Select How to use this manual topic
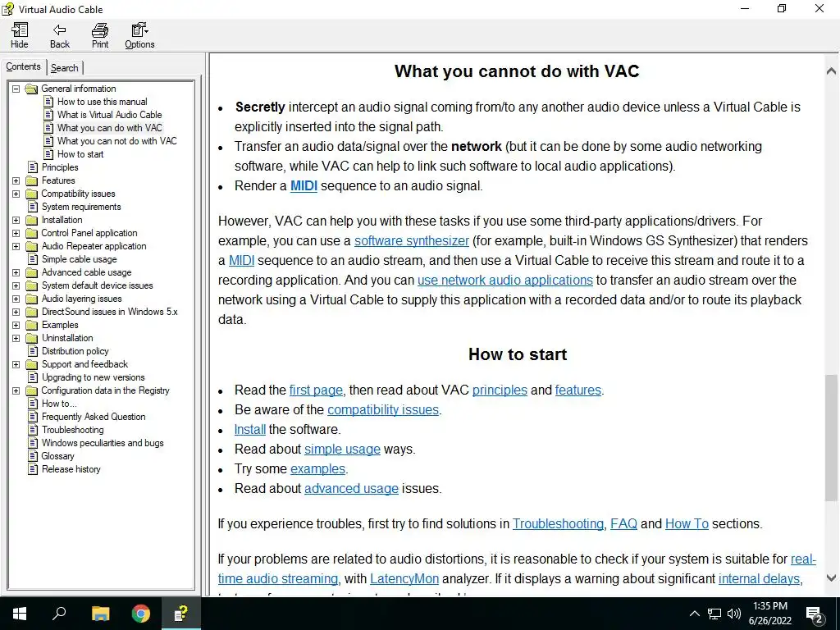Viewport: 840px width, 630px height. pyautogui.click(x=103, y=102)
